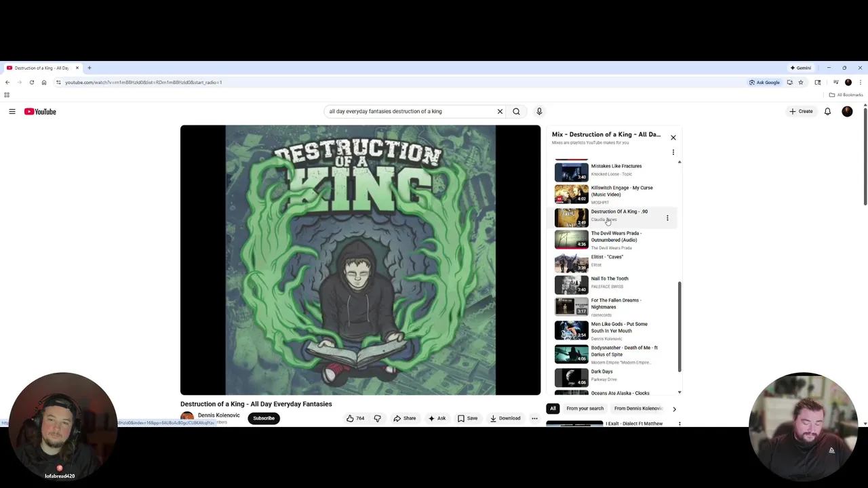
Task: Dislike the current video
Action: [378, 418]
